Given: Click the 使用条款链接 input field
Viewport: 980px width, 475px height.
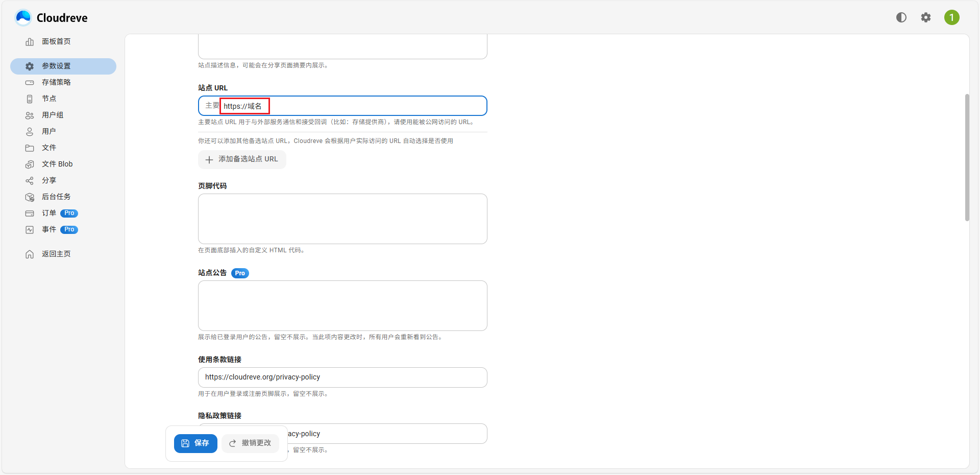Looking at the screenshot, I should tap(342, 377).
